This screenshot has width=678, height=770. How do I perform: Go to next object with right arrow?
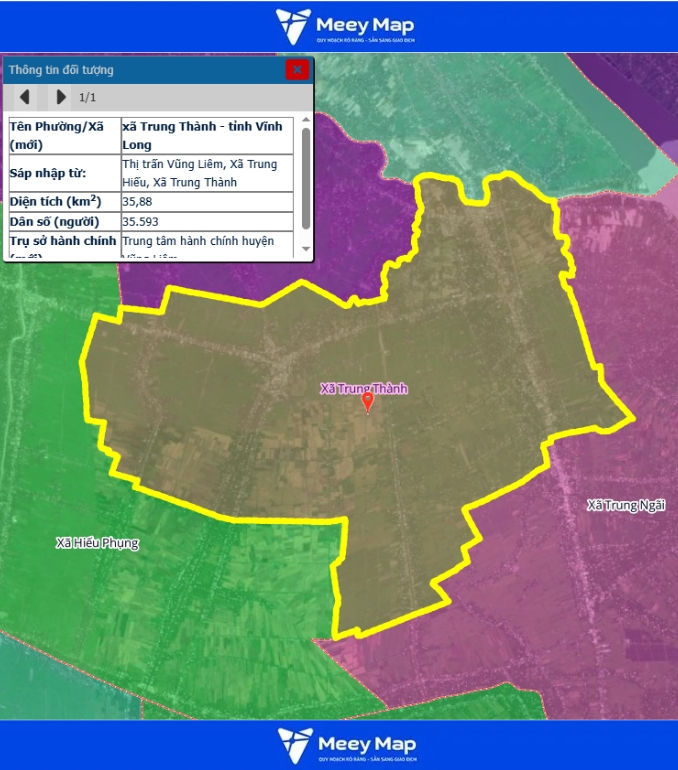[x=61, y=97]
